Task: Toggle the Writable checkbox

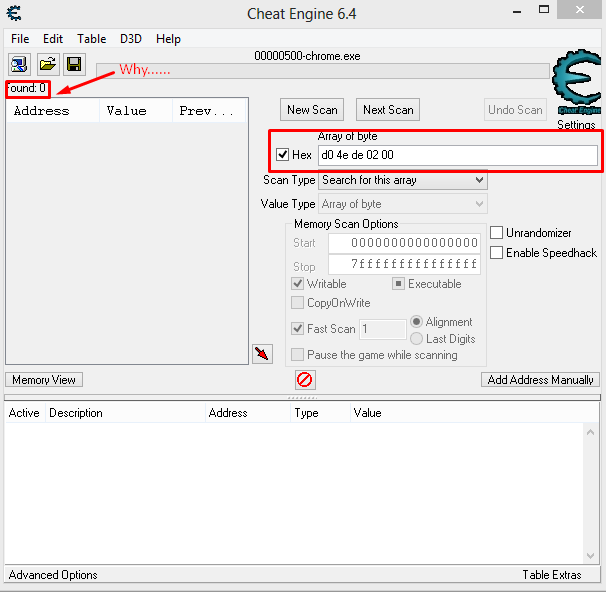Action: click(297, 284)
